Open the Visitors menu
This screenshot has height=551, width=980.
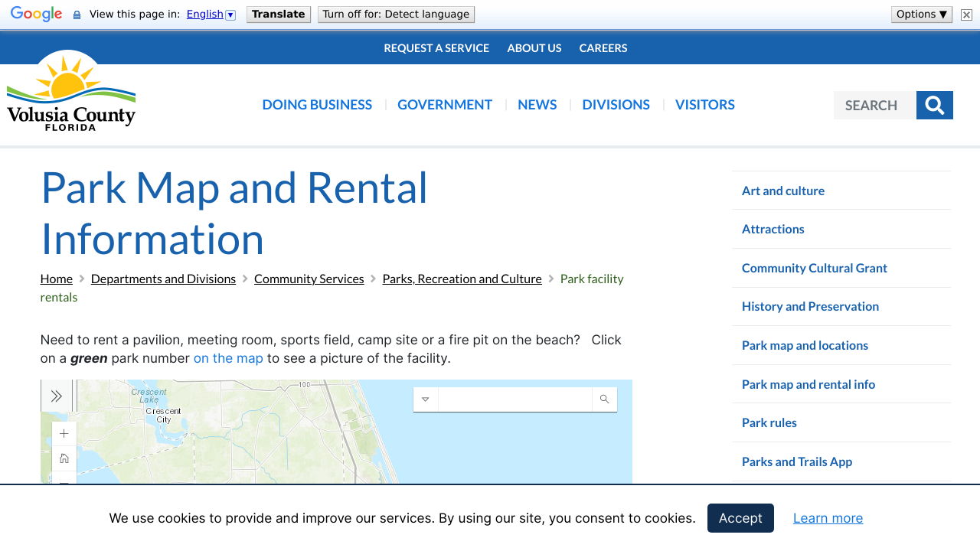coord(705,105)
